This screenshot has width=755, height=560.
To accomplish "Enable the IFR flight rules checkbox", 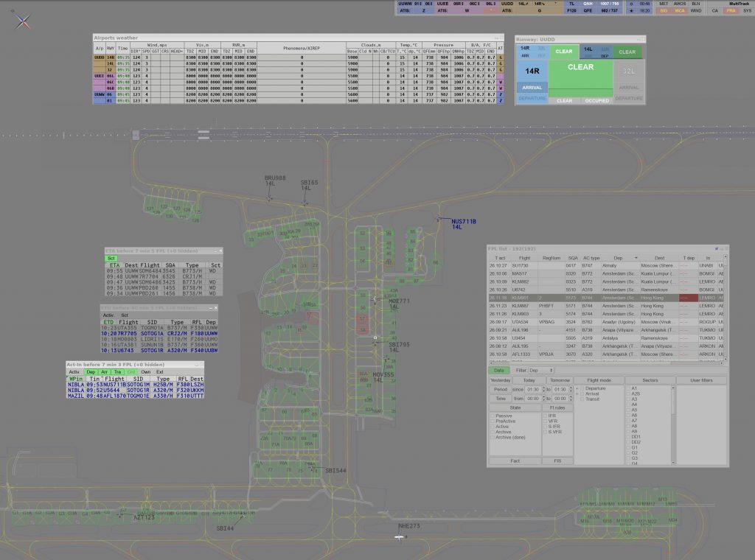I will pos(546,416).
